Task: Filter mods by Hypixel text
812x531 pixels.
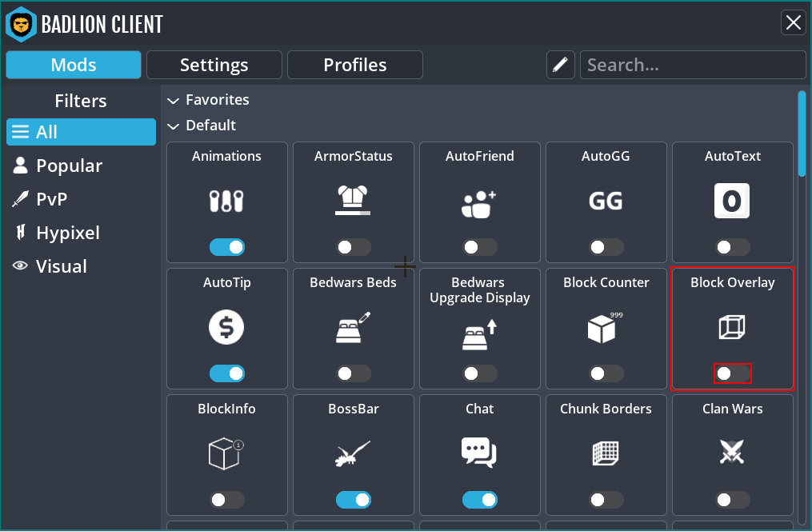Action: tap(68, 233)
